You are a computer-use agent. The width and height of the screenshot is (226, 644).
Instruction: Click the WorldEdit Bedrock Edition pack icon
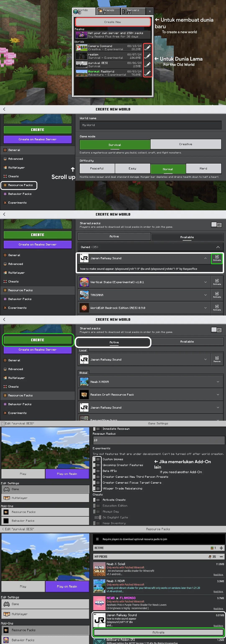[x=84, y=308]
